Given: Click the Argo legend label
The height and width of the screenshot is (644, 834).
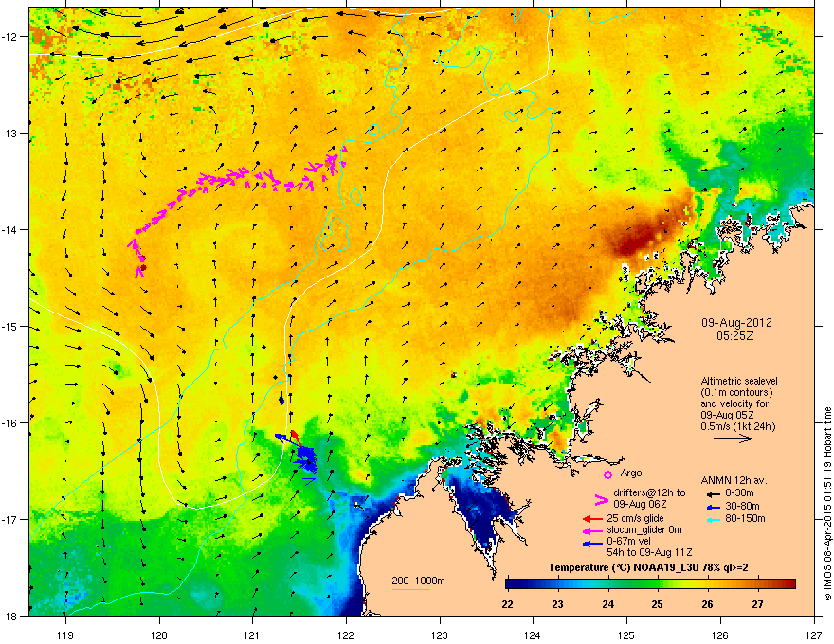Looking at the screenshot, I should click(x=631, y=473).
